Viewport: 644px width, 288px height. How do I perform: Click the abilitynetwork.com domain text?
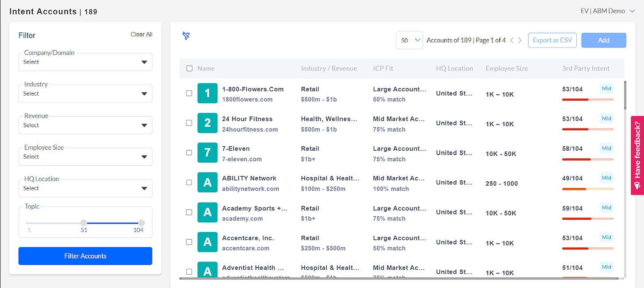click(251, 189)
